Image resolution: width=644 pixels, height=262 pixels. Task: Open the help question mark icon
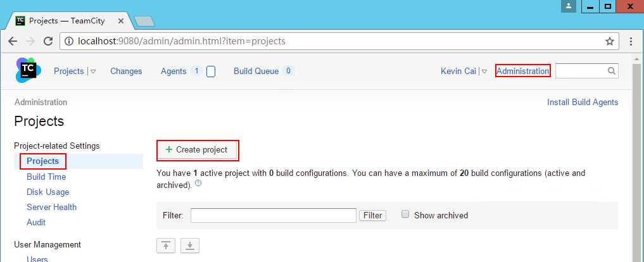(198, 184)
